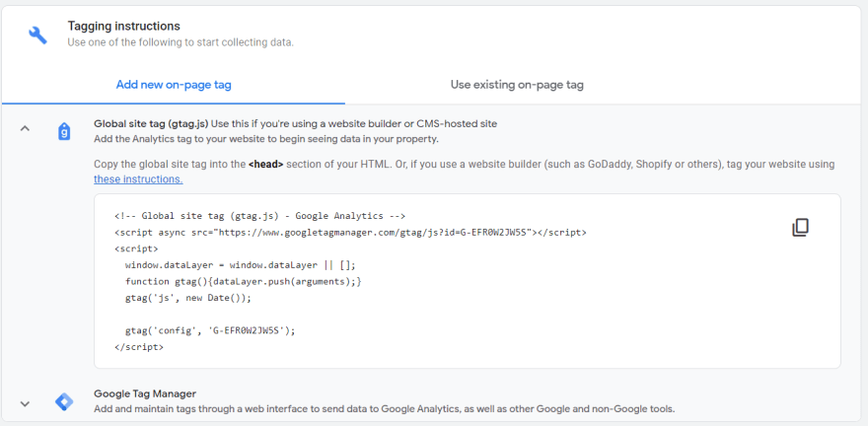Click the gtag.js blue tag icon
The width and height of the screenshot is (868, 426).
tap(64, 132)
